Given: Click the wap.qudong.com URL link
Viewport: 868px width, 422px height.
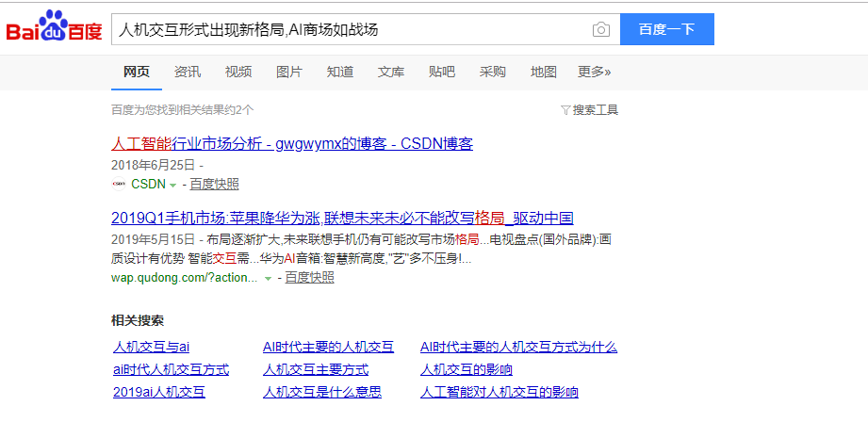Looking at the screenshot, I should pyautogui.click(x=185, y=278).
